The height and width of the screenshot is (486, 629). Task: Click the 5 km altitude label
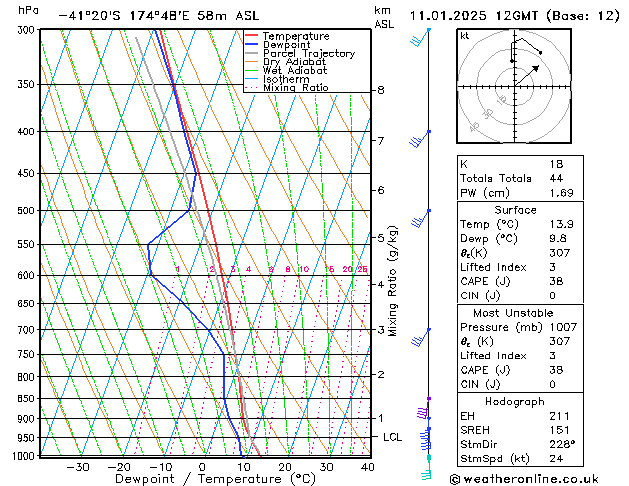coord(381,238)
